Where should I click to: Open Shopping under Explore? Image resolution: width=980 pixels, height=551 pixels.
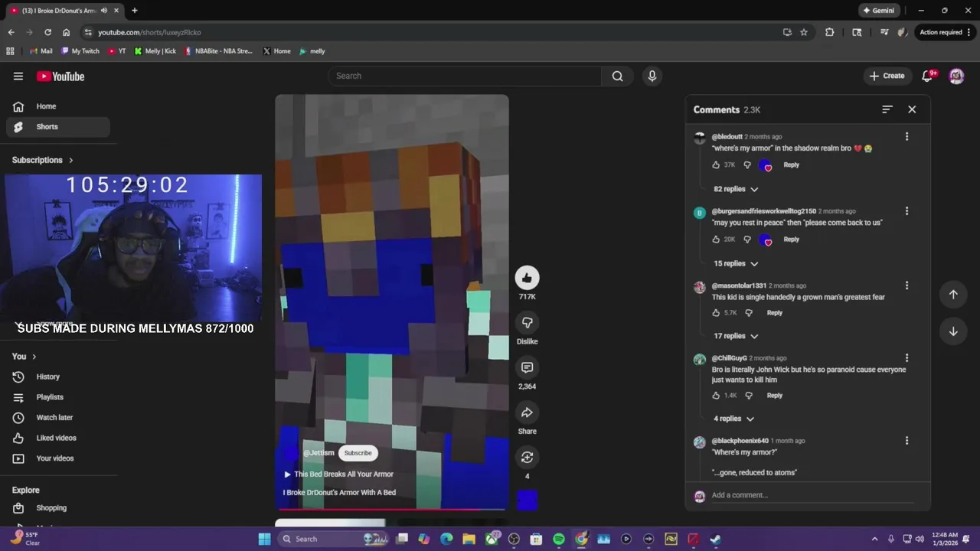[x=58, y=508]
